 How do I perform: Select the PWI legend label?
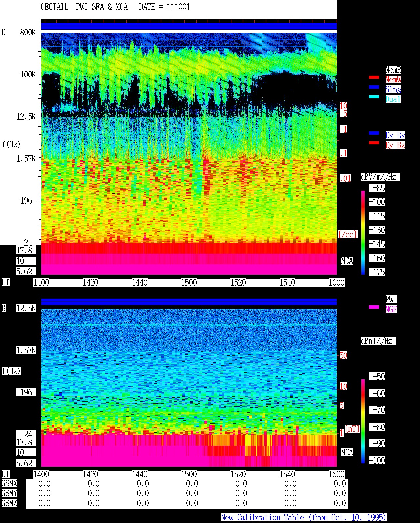(x=391, y=299)
